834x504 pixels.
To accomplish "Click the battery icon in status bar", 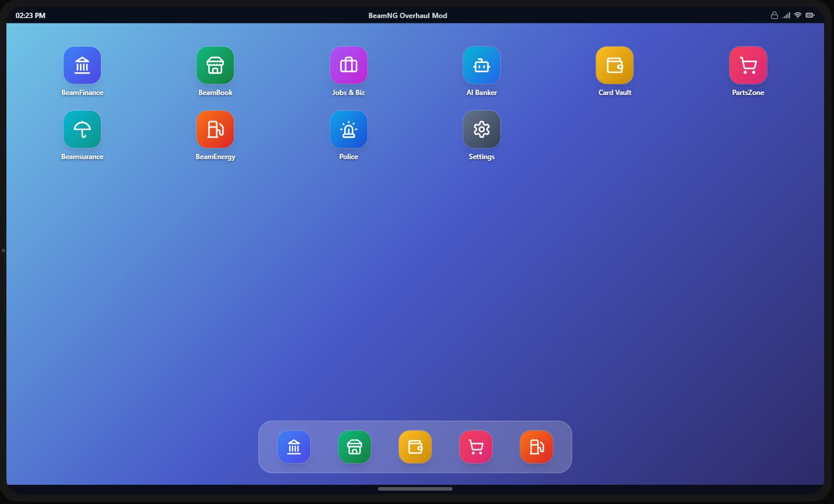I will 810,15.
